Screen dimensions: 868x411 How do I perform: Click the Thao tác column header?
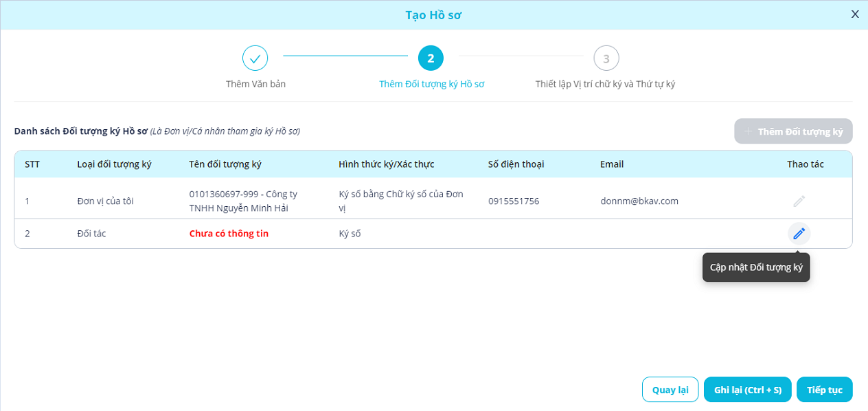pos(805,164)
